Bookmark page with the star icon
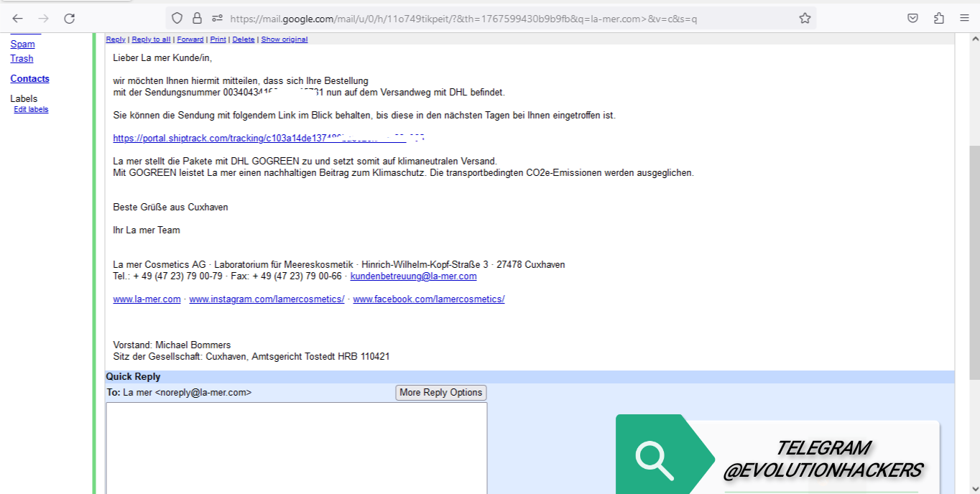980x494 pixels. (x=805, y=19)
